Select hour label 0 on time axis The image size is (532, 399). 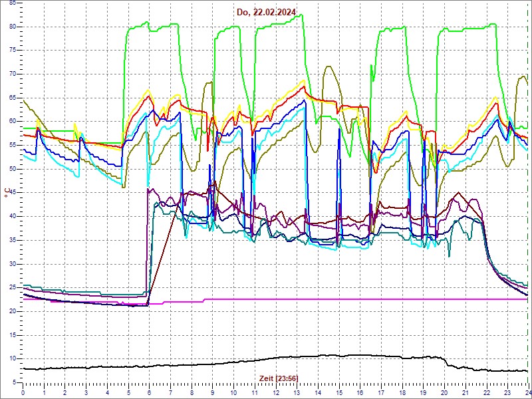click(23, 392)
